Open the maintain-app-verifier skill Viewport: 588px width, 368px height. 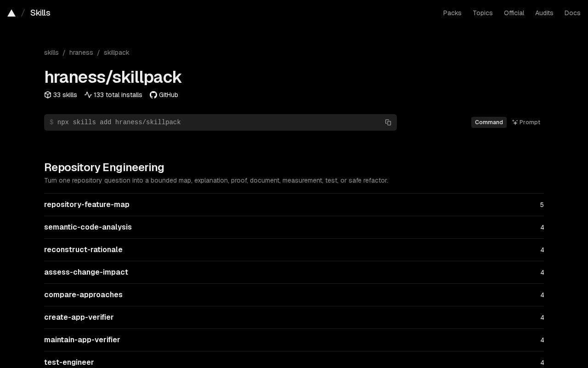click(x=294, y=340)
